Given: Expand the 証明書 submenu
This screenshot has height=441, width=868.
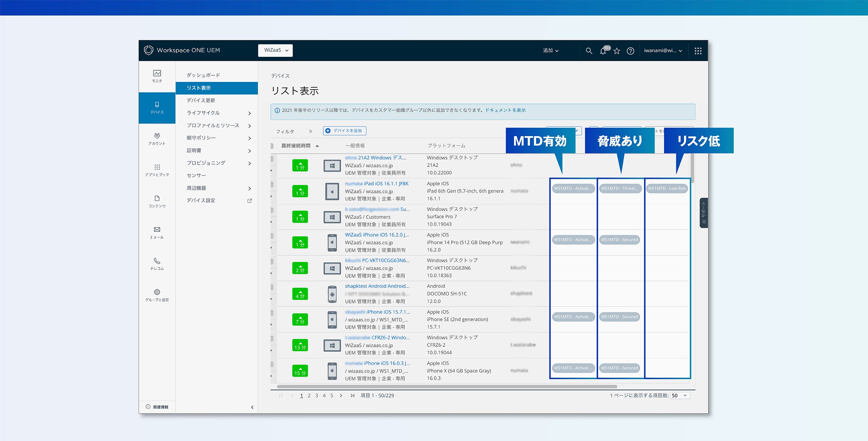Looking at the screenshot, I should pyautogui.click(x=250, y=151).
